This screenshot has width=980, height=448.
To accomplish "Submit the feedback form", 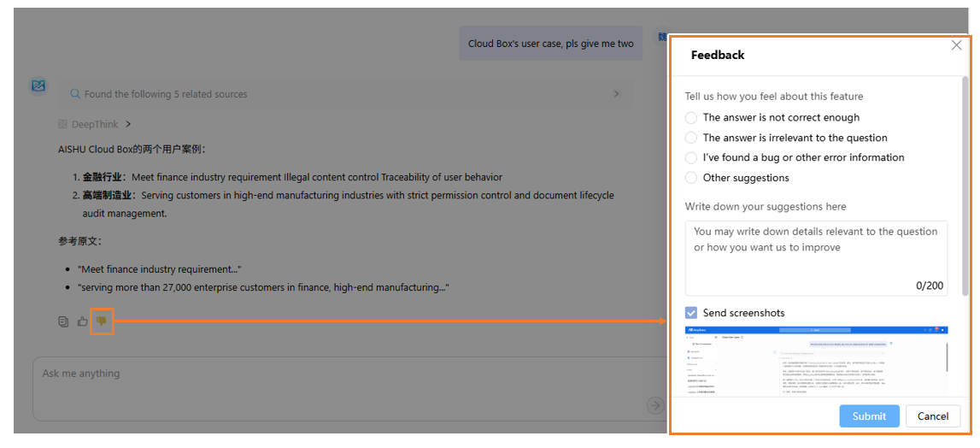I will click(x=869, y=416).
